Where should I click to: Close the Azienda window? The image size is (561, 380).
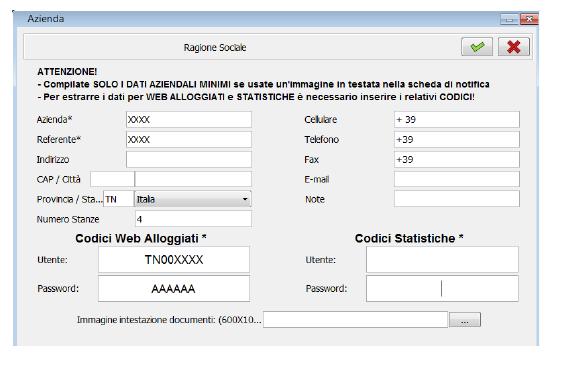pyautogui.click(x=529, y=19)
